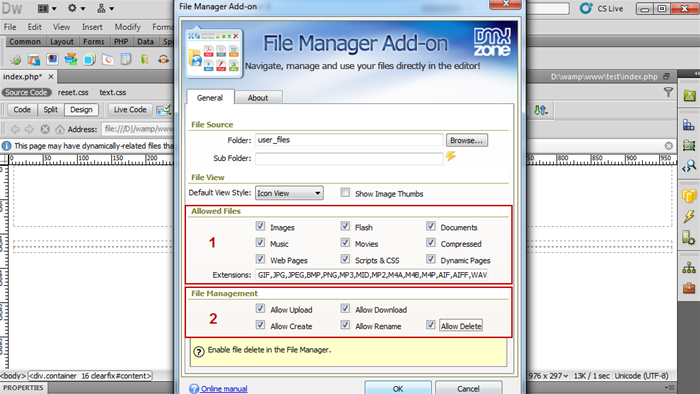The width and height of the screenshot is (700, 394).
Task: Enable Show Image Thumbs checkbox
Action: tap(345, 192)
